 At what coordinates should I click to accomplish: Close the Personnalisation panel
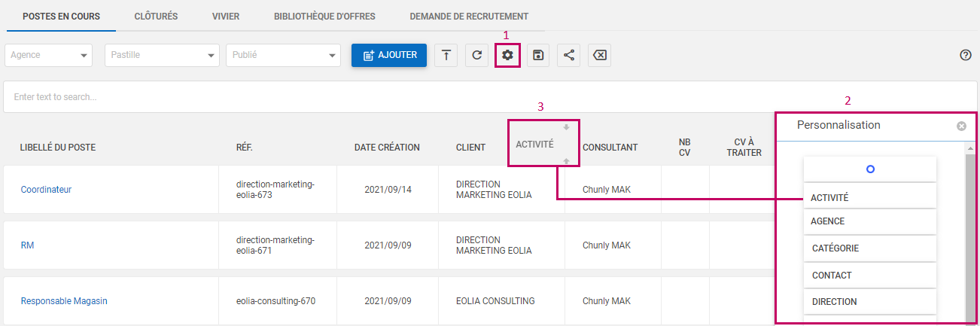pyautogui.click(x=961, y=126)
